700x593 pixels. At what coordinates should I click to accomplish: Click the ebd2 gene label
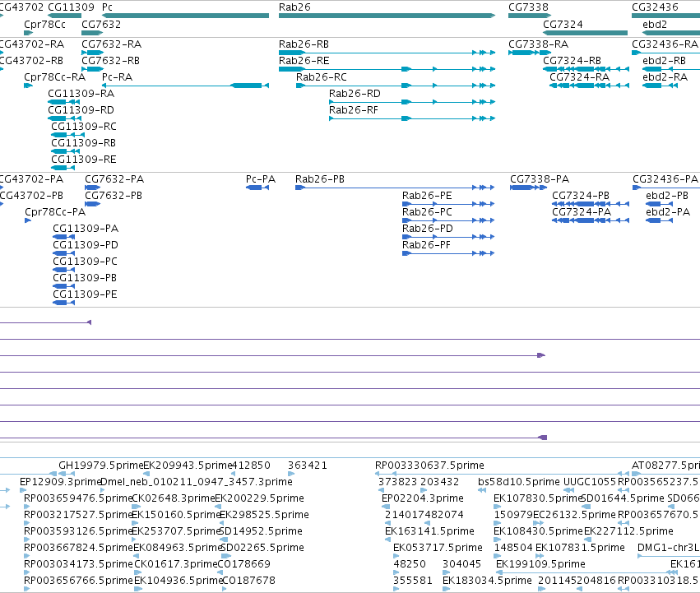click(x=655, y=24)
